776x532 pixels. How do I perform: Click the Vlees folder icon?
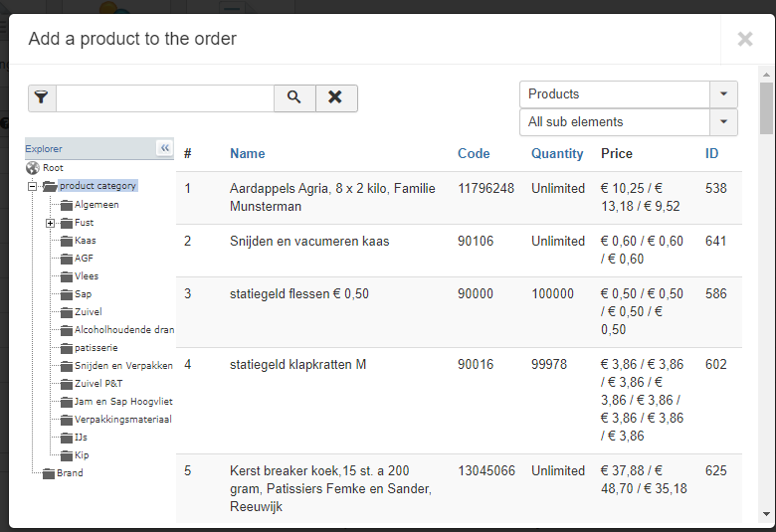[x=67, y=276]
